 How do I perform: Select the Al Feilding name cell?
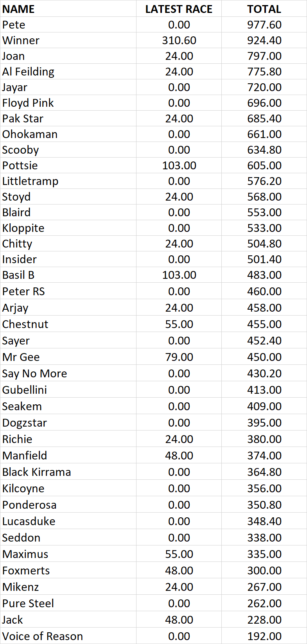tap(68, 72)
